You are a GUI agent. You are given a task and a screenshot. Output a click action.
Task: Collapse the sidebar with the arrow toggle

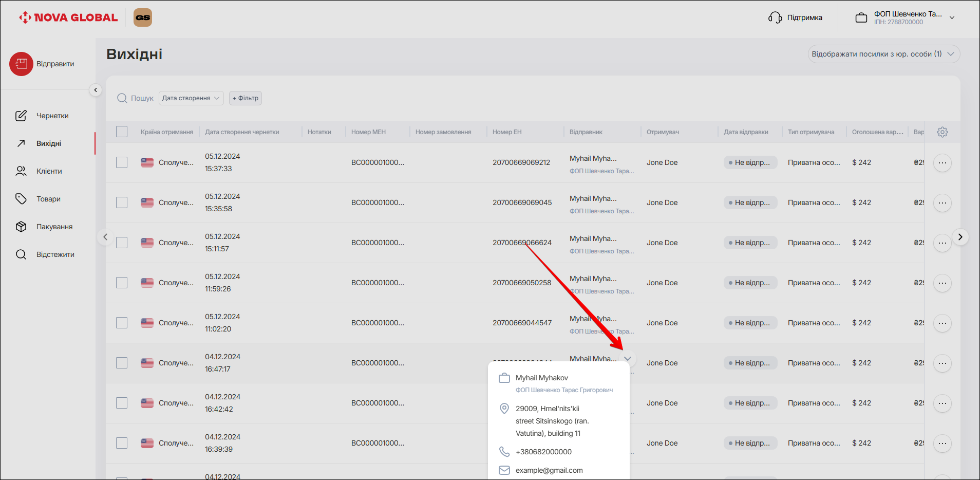pyautogui.click(x=96, y=90)
